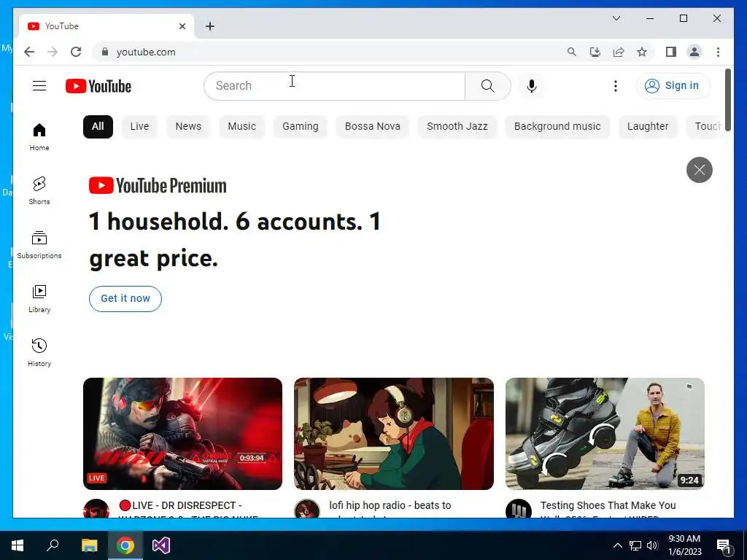747x560 pixels.
Task: Close the YouTube tab
Action: coord(182,26)
